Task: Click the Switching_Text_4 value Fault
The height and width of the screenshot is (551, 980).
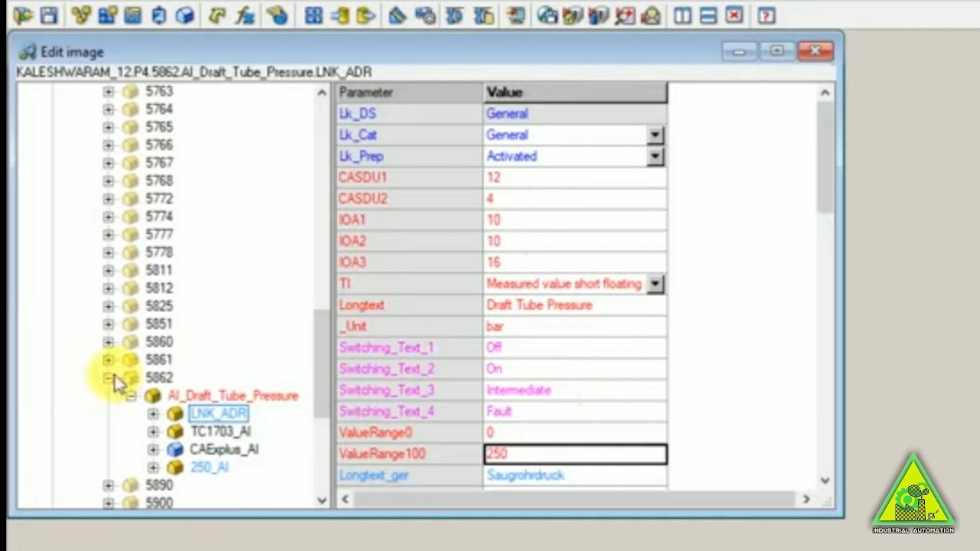Action: 499,412
